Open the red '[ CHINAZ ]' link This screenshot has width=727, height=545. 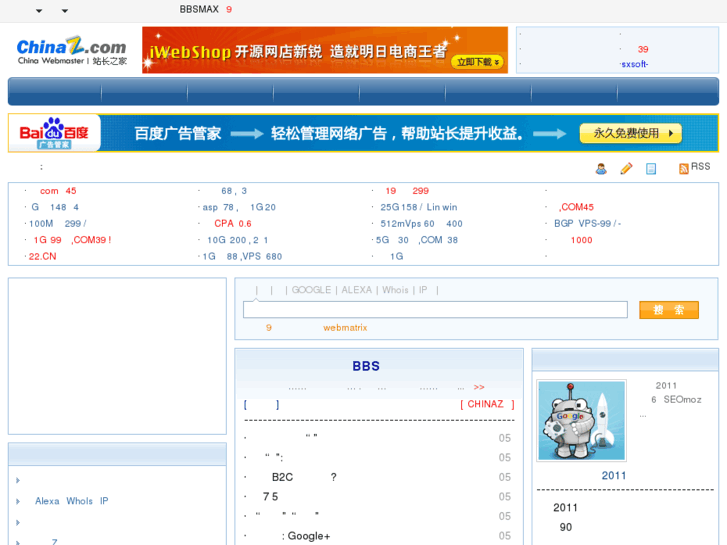(487, 404)
